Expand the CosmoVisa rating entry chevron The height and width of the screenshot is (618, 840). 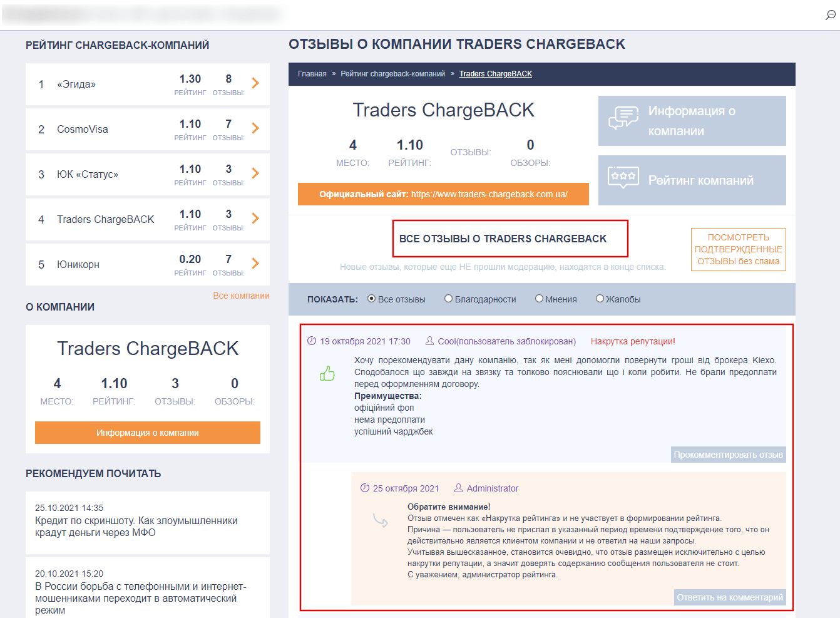click(x=255, y=128)
